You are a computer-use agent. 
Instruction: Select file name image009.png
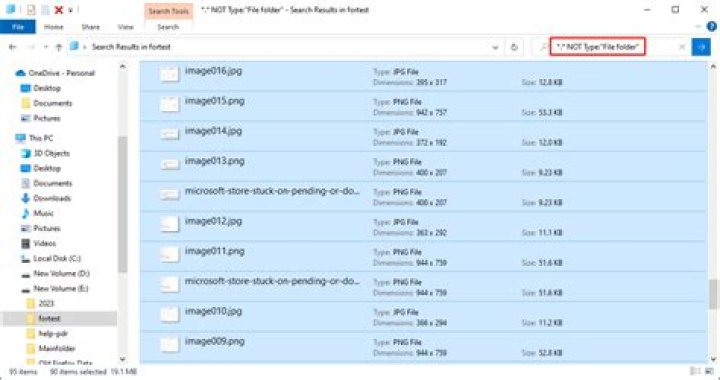214,341
